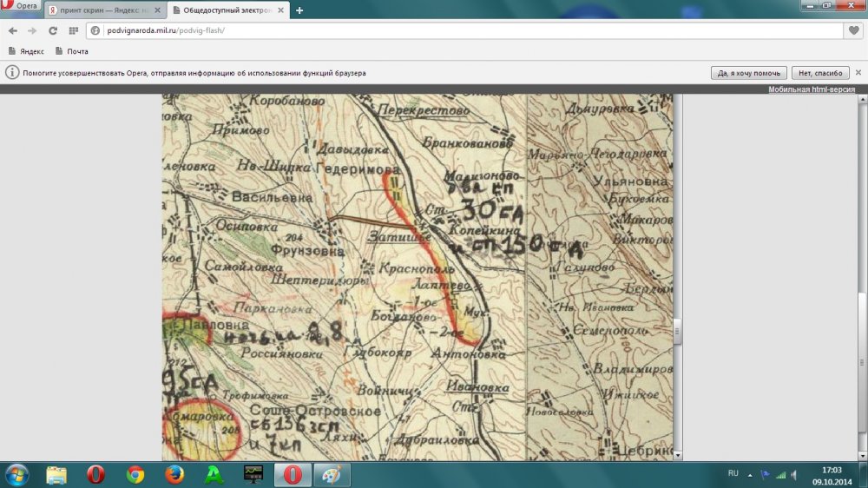Open the Speed Dial grid icon

[73, 30]
